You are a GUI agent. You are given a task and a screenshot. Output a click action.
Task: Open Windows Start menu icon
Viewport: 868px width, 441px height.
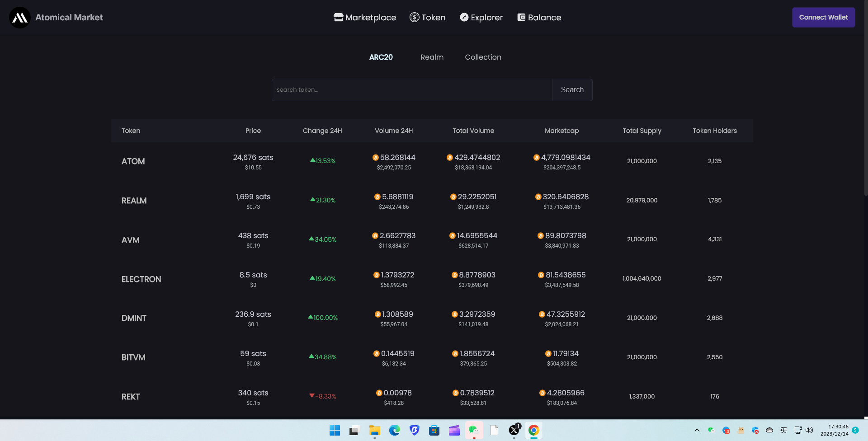(335, 431)
